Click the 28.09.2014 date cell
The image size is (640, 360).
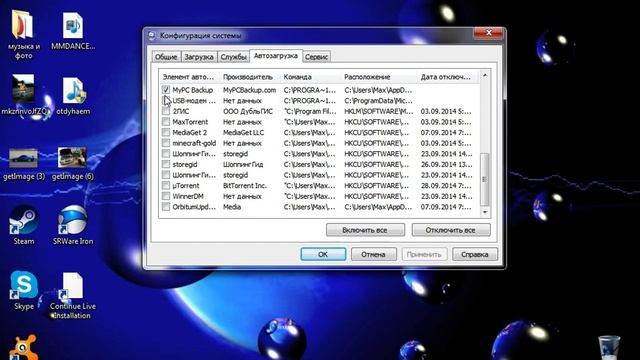pos(447,185)
